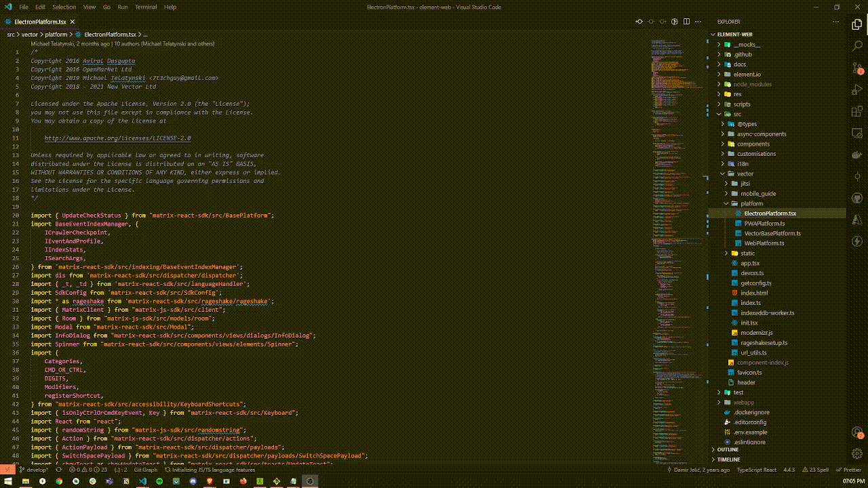868x488 pixels.
Task: Click the develop* branch in status bar
Action: click(33, 469)
